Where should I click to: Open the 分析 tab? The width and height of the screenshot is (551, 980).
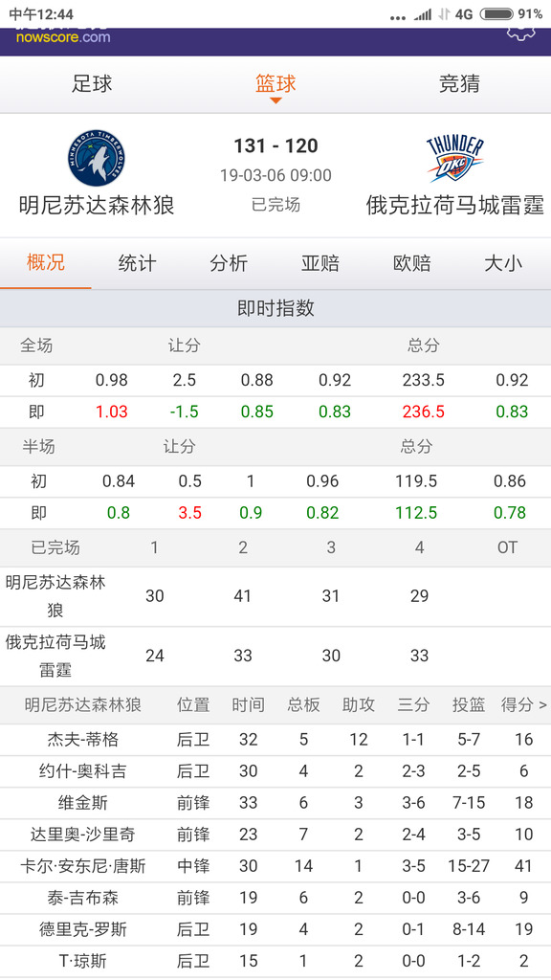229,262
